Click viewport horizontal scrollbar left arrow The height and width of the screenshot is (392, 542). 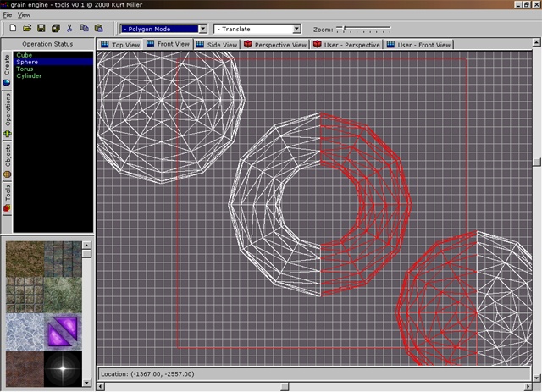pyautogui.click(x=100, y=386)
